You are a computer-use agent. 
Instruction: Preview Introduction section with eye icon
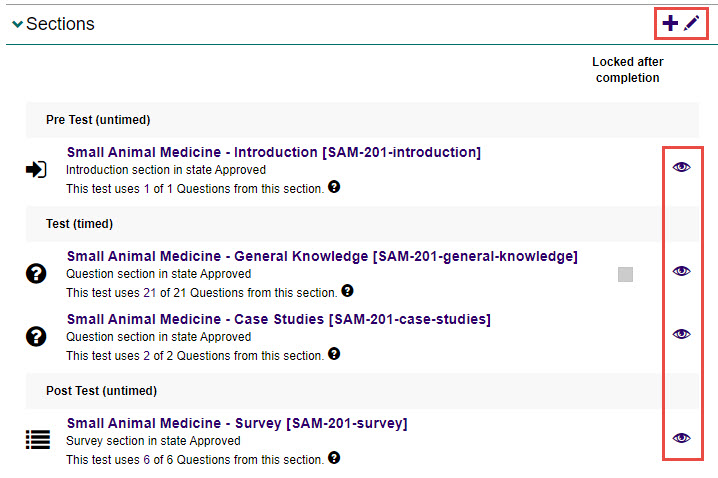tap(682, 167)
